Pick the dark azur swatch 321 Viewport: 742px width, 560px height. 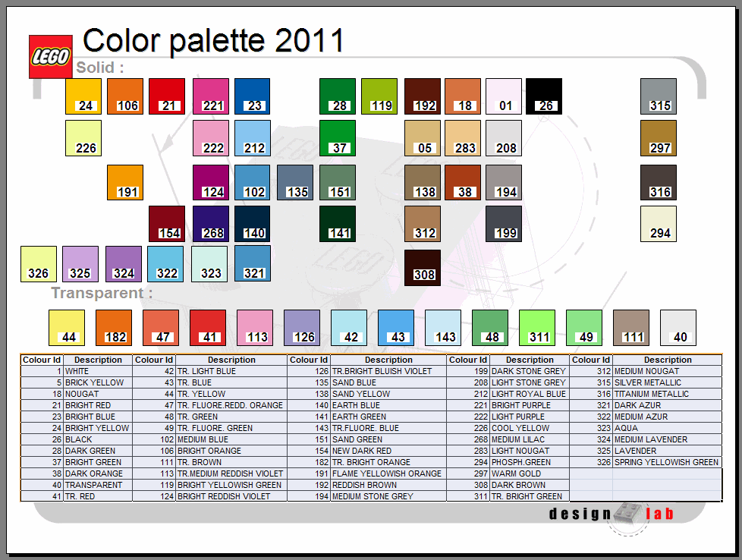253,263
